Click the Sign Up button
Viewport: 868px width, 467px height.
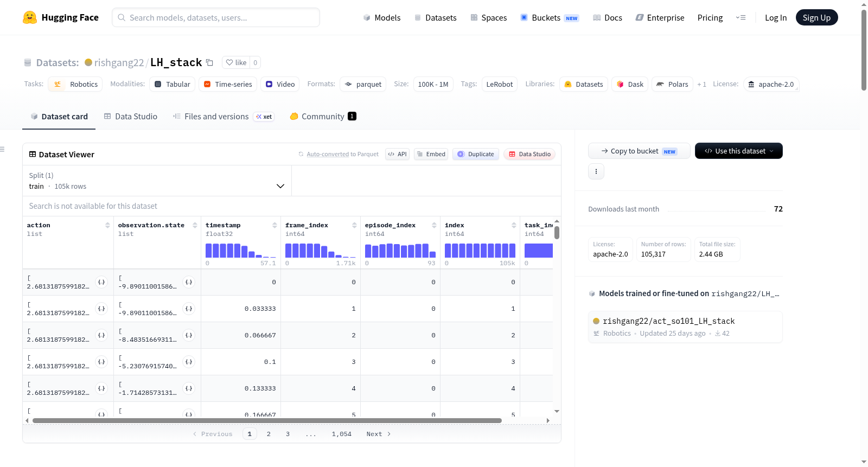816,17
